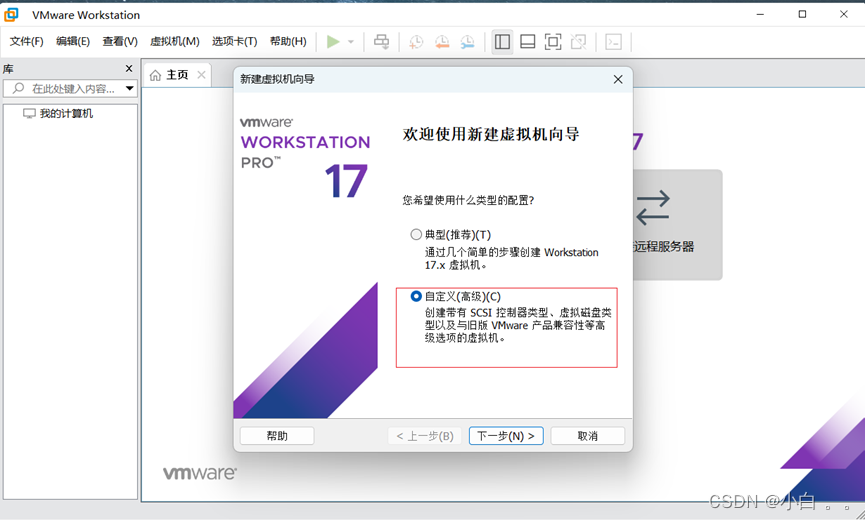Image resolution: width=865 pixels, height=520 pixels.
Task: Click the VMware Workstation title bar icon
Action: click(11, 15)
